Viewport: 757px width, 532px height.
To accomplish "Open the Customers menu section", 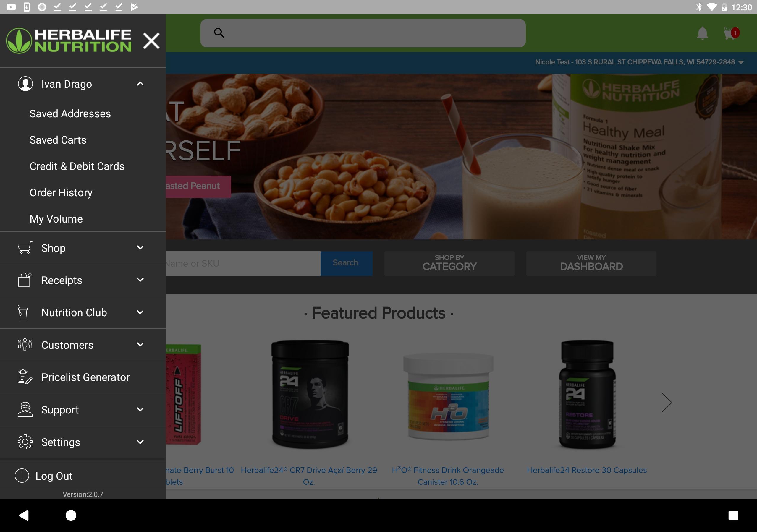I will (x=83, y=345).
